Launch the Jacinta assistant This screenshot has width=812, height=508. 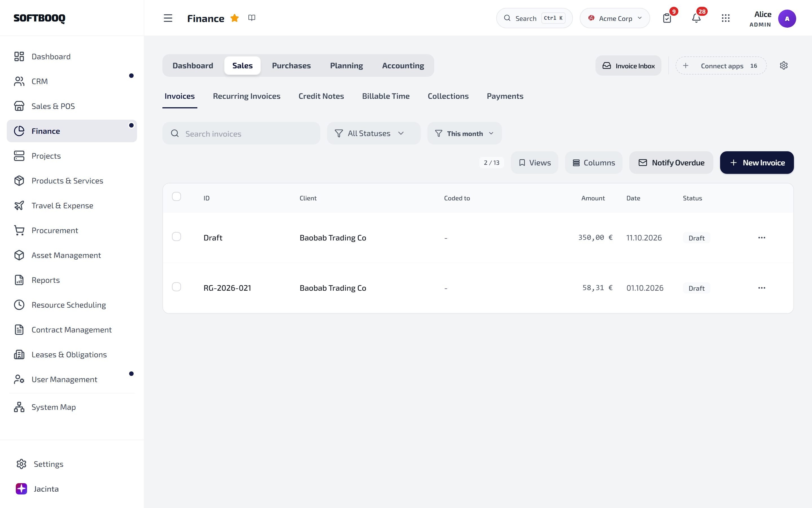point(72,489)
